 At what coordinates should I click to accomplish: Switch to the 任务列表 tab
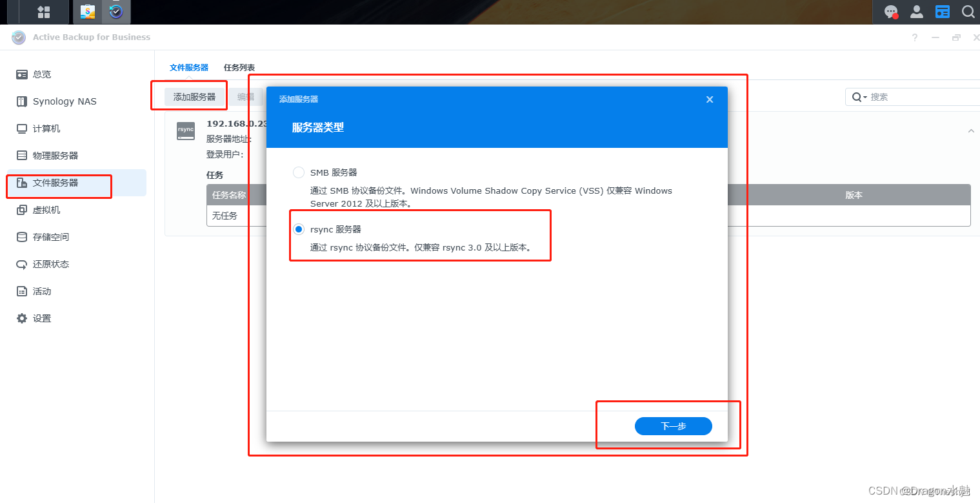coord(239,67)
